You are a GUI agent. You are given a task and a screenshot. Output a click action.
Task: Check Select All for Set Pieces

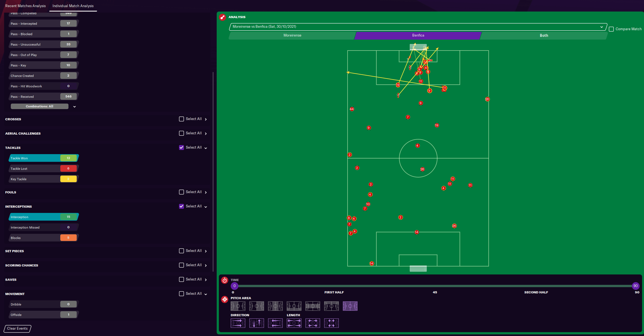click(x=181, y=251)
